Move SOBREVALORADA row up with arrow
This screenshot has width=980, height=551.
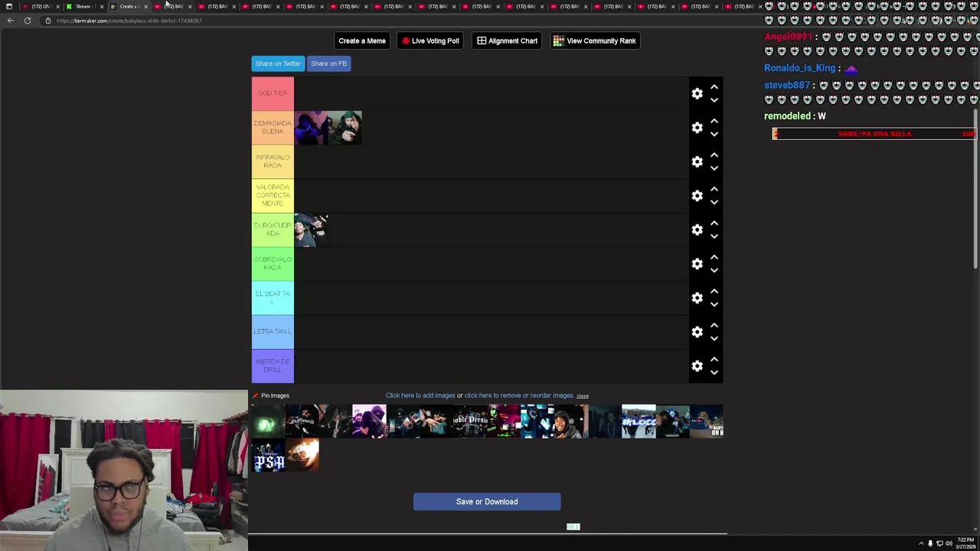coord(714,257)
